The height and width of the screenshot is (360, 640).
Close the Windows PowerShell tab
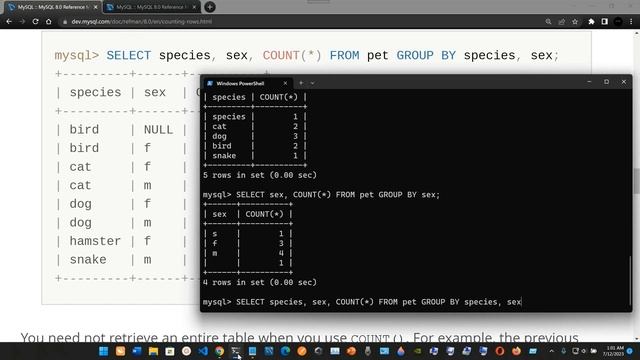coord(285,83)
